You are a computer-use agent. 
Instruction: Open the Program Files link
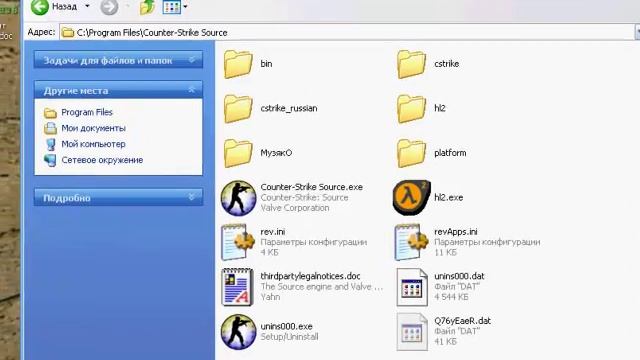(x=87, y=112)
